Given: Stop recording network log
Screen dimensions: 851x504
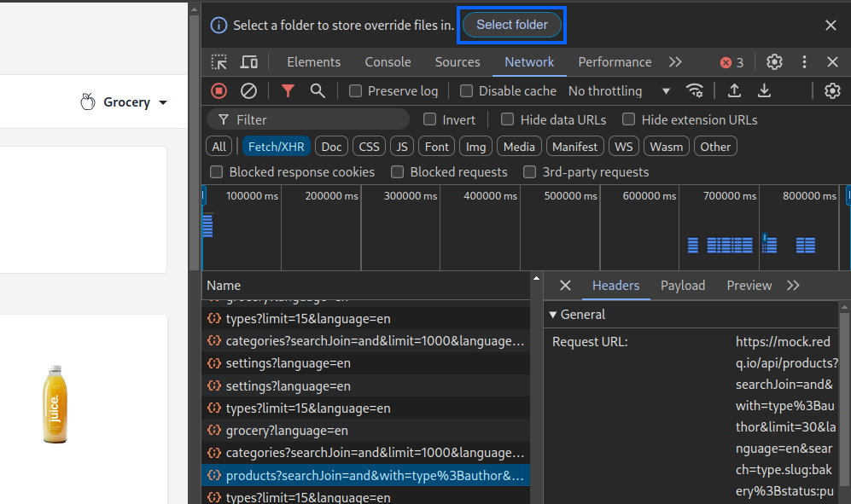Looking at the screenshot, I should point(219,90).
